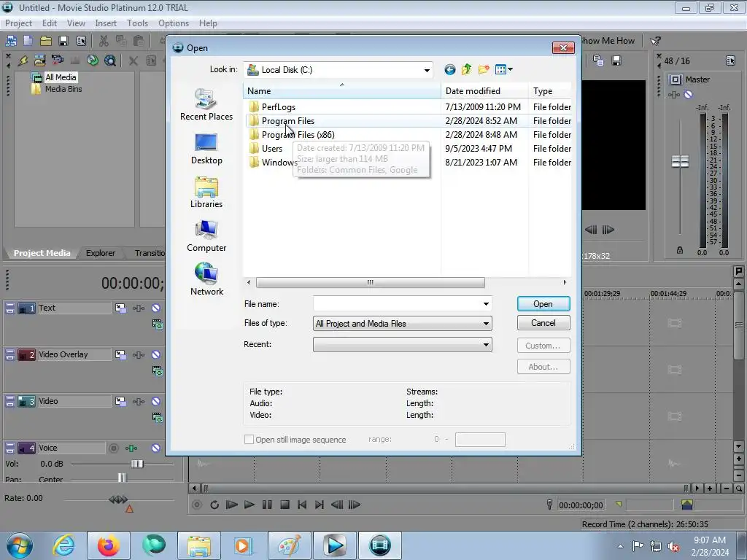Select All Media in media tree
Image resolution: width=747 pixels, height=560 pixels.
point(60,77)
